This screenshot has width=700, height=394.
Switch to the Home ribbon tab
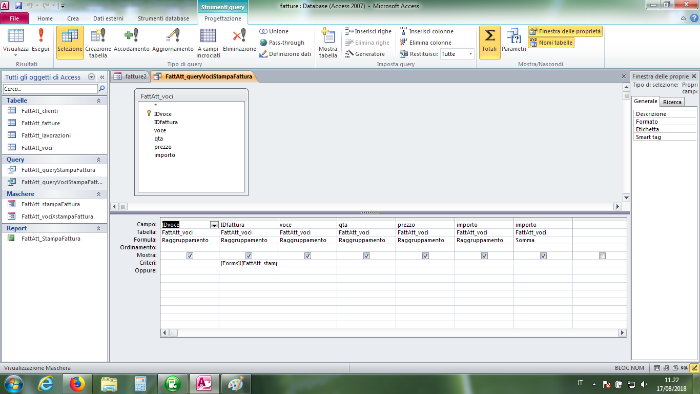pyautogui.click(x=45, y=18)
